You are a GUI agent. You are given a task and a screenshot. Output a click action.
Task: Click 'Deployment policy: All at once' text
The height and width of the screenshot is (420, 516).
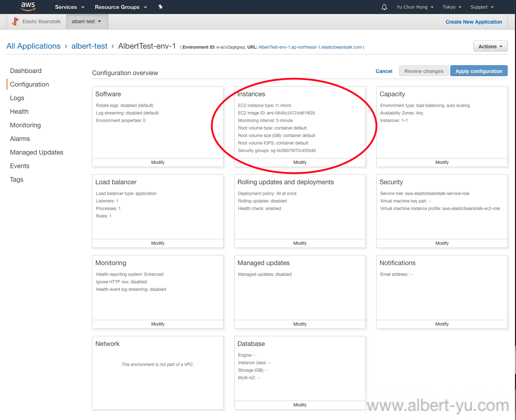click(x=267, y=194)
